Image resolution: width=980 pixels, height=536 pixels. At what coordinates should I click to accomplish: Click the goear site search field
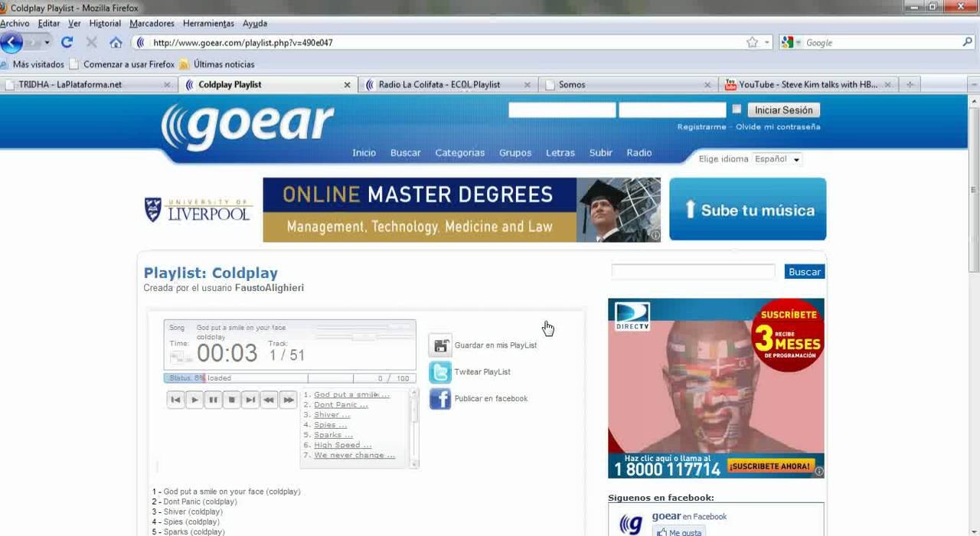coord(694,272)
